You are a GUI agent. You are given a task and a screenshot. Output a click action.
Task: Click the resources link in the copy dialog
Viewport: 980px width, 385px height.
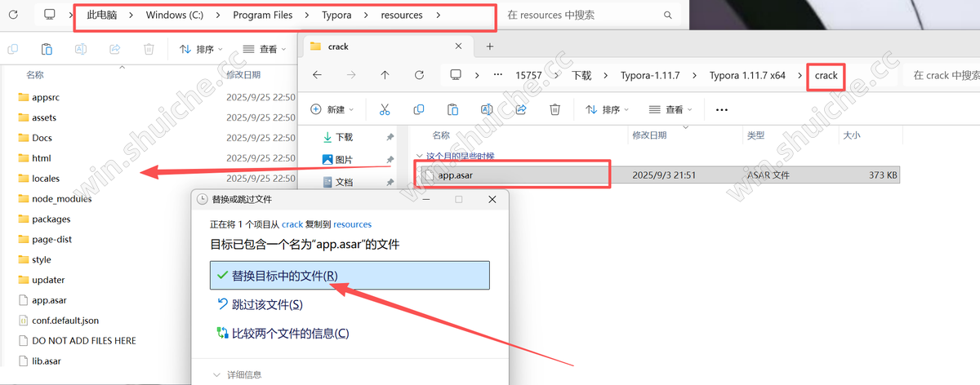pos(352,224)
